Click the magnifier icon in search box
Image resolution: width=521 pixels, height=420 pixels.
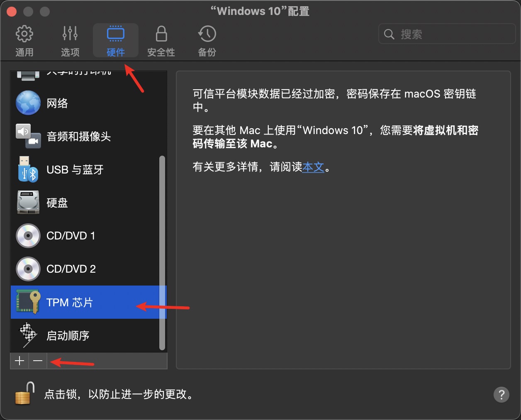pyautogui.click(x=389, y=34)
